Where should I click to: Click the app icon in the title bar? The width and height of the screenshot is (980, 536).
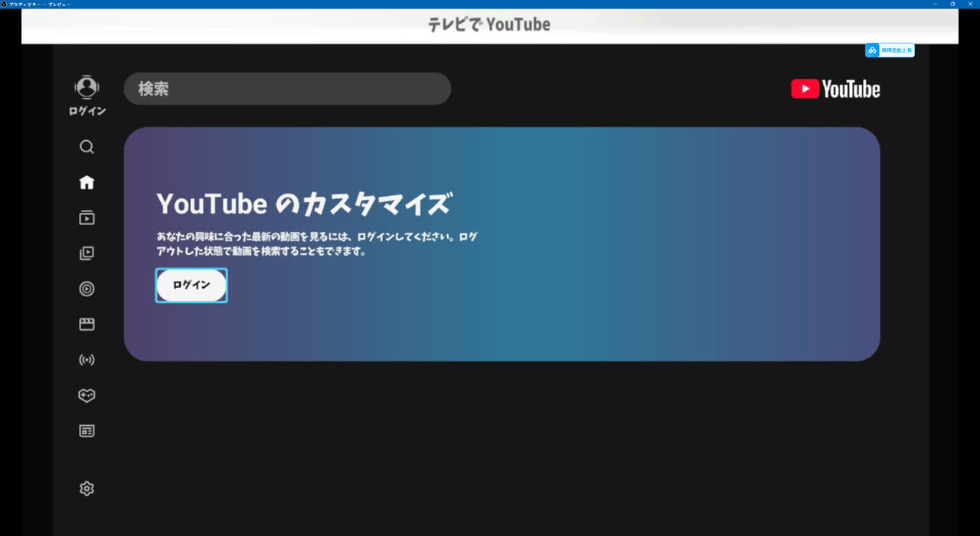point(4,4)
